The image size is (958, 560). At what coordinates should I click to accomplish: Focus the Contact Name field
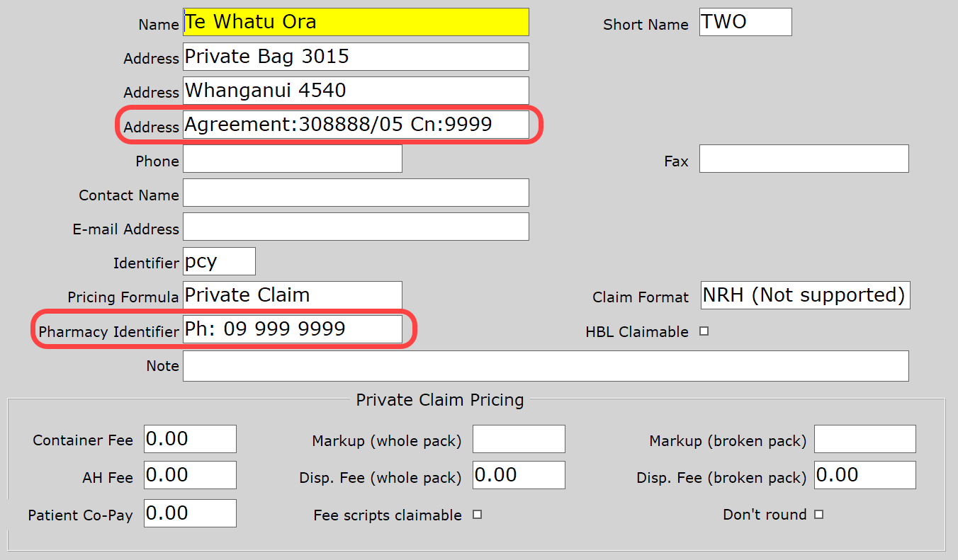[356, 193]
